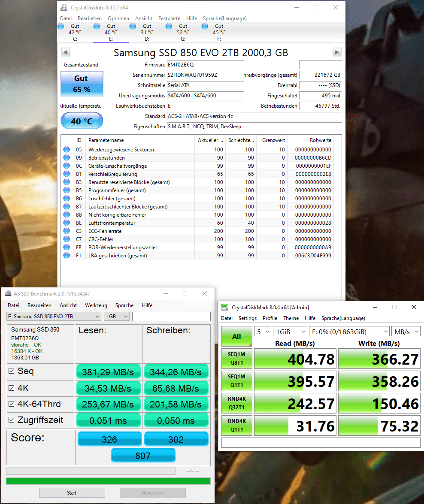Image resolution: width=424 pixels, height=504 pixels.
Task: Select the D: drive status icon
Action: click(133, 26)
